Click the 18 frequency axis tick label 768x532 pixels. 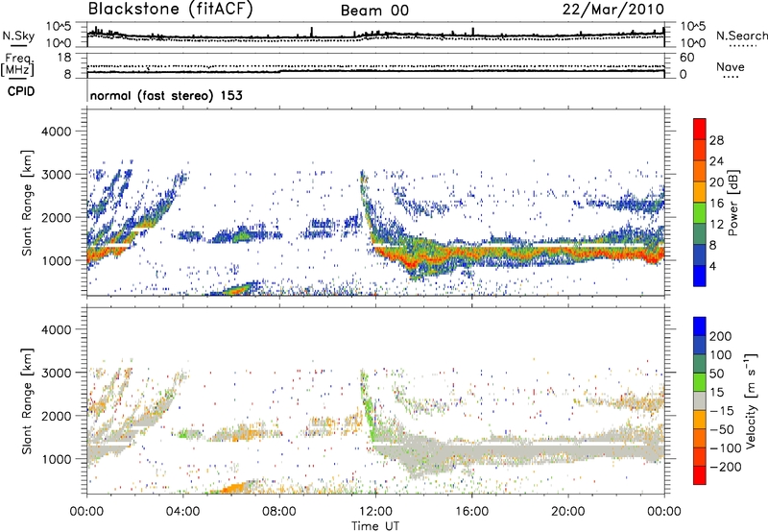point(64,58)
